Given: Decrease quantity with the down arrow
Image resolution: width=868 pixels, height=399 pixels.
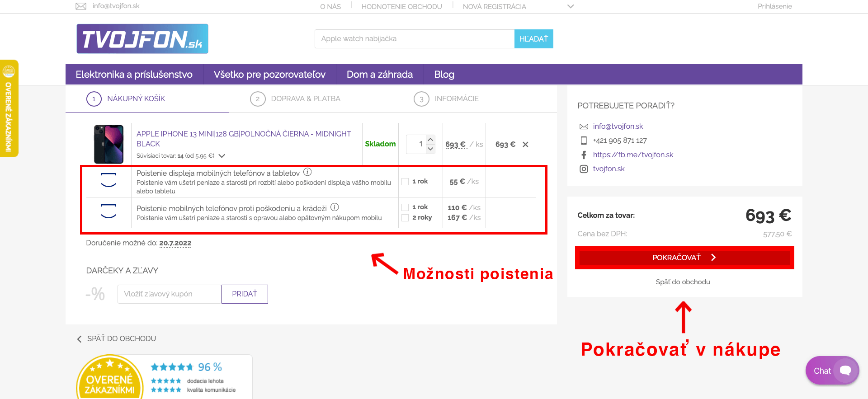Looking at the screenshot, I should [x=430, y=149].
